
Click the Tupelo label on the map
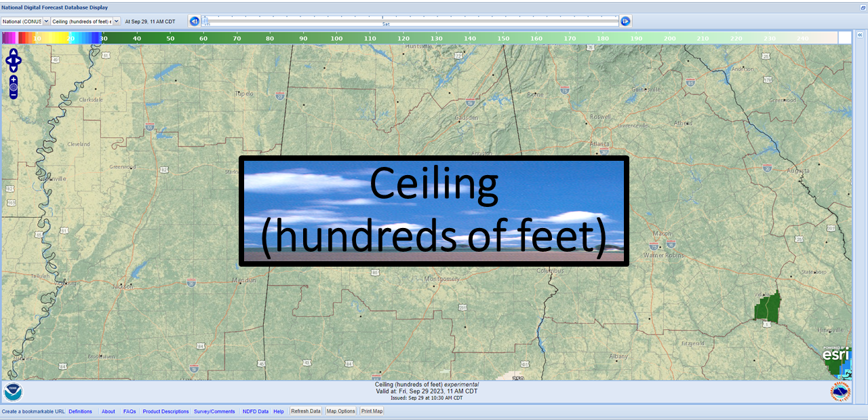[x=243, y=94]
